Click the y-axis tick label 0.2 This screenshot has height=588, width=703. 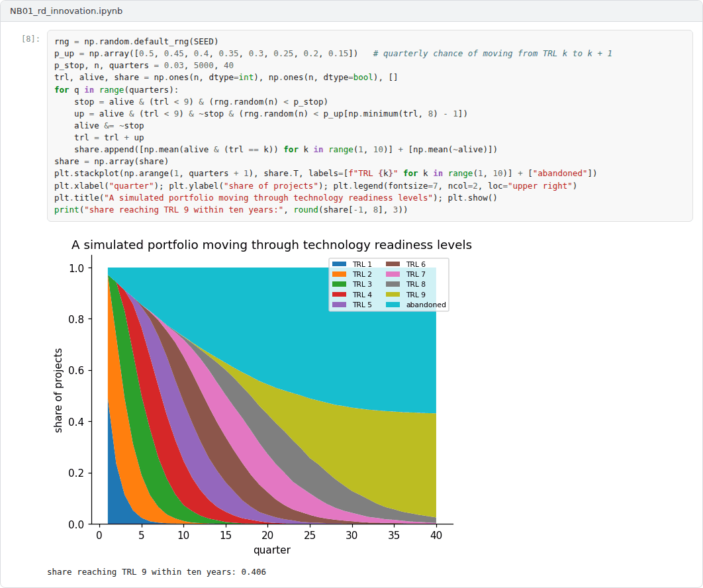pos(76,473)
